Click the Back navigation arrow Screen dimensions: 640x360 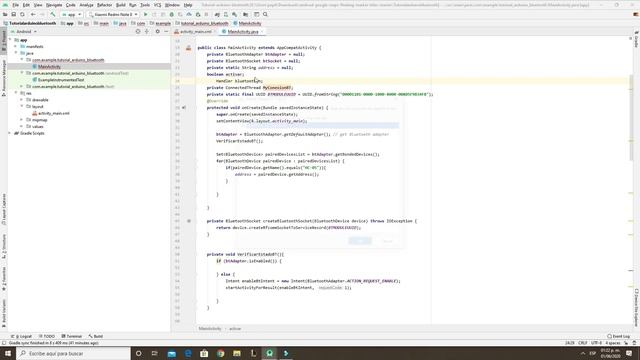(x=33, y=15)
